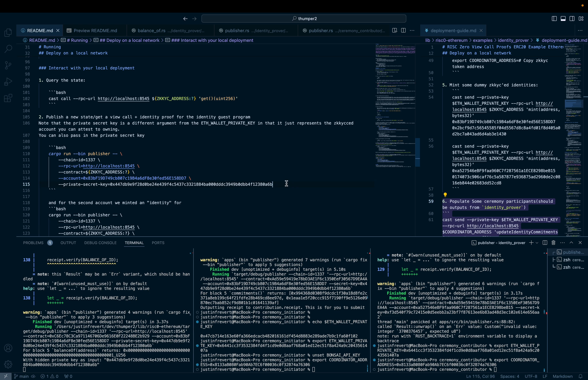Open remote window from status bar icon
Image resolution: width=588 pixels, height=380 pixels.
[5, 376]
